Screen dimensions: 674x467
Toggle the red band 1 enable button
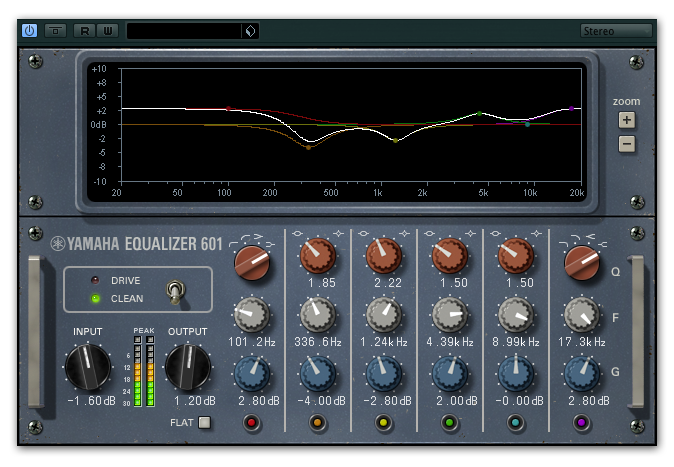(x=251, y=423)
